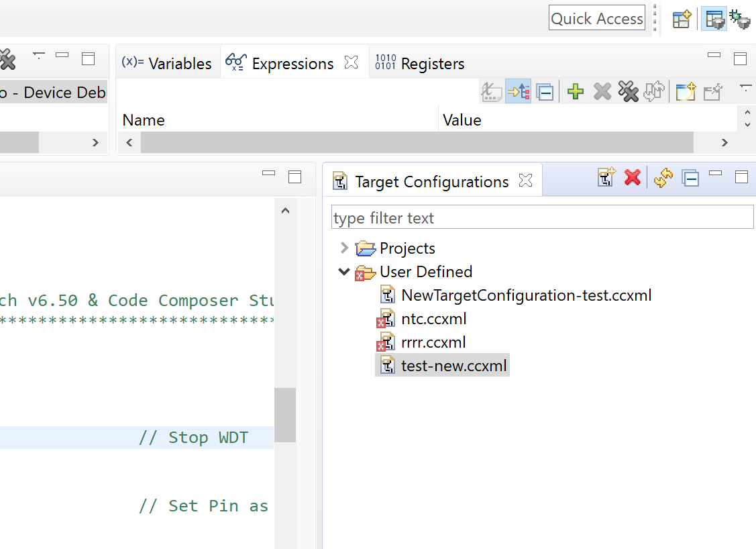Screen dimensions: 756x549
Task: Switch to CCS Debug perspective icon
Action: pyautogui.click(x=740, y=19)
